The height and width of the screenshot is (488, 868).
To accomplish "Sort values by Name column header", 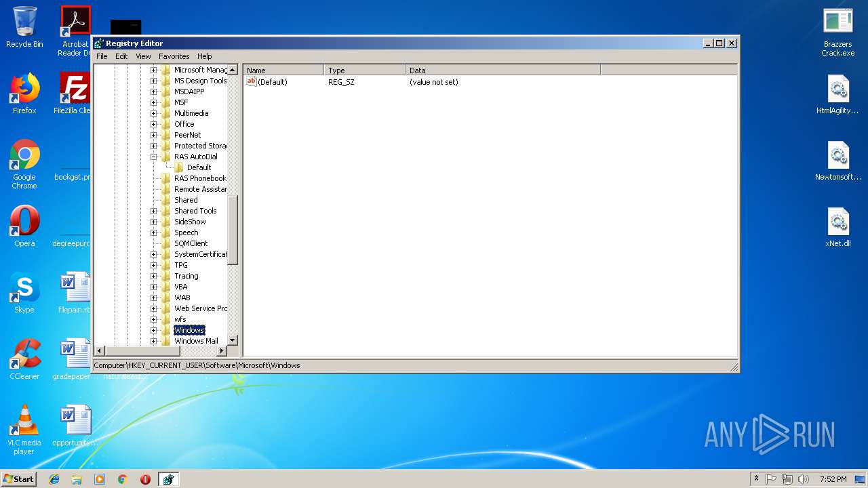I will click(283, 70).
